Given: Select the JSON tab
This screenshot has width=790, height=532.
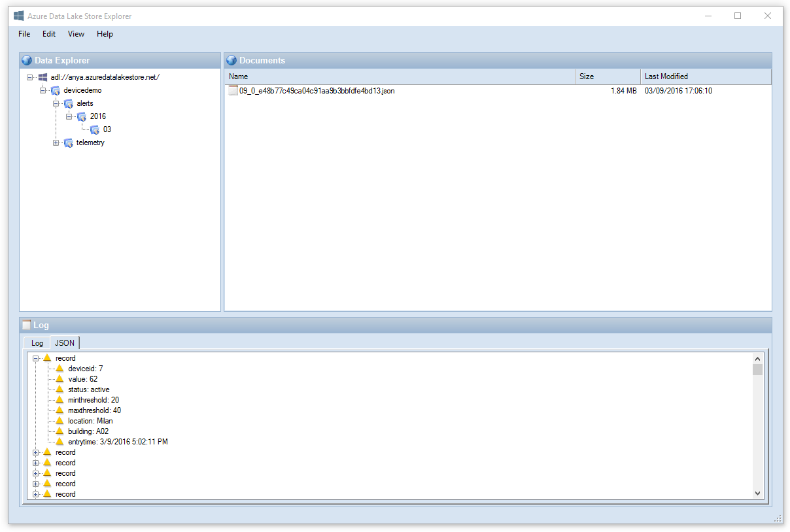Looking at the screenshot, I should [65, 342].
